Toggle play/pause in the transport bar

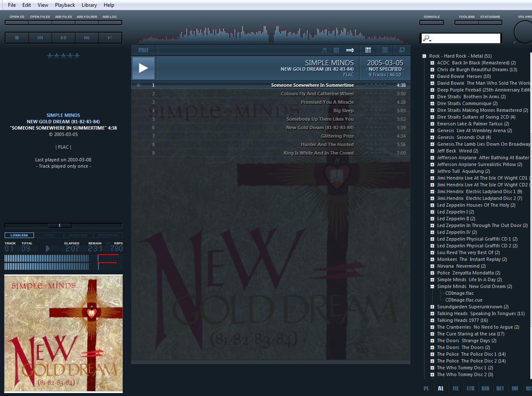tap(63, 38)
